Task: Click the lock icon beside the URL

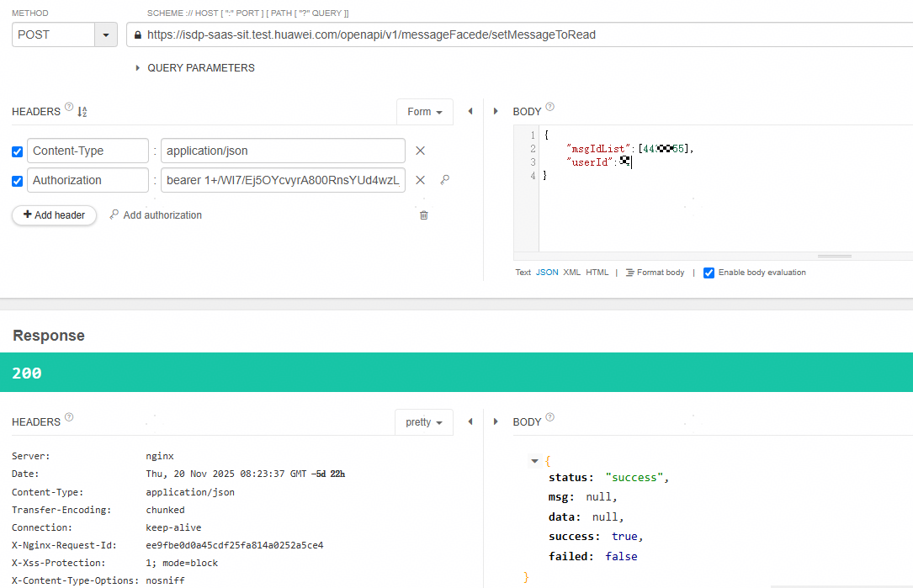Action: pyautogui.click(x=137, y=35)
